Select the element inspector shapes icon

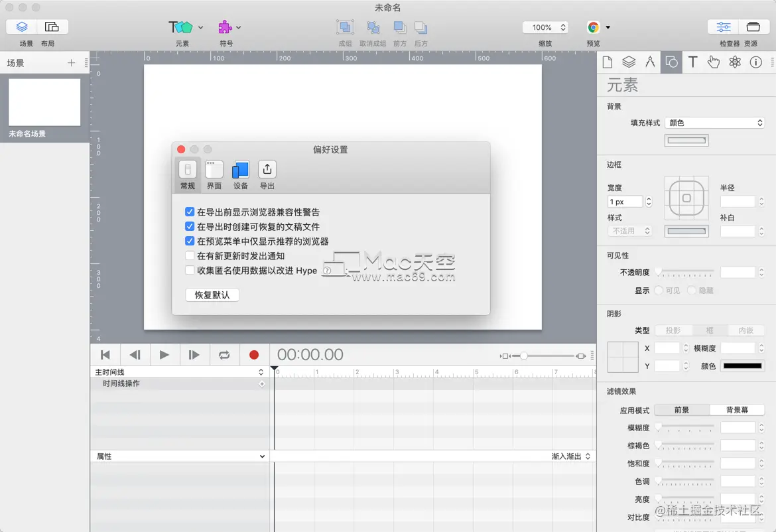[672, 62]
